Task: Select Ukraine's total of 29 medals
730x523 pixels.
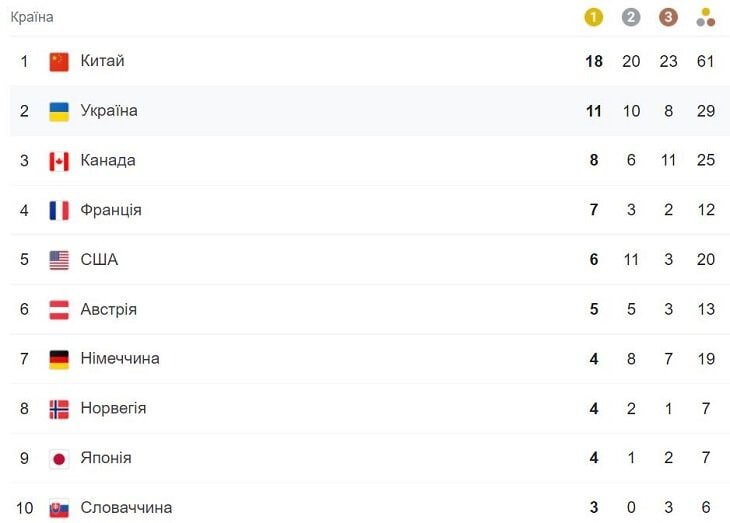Action: 706,111
